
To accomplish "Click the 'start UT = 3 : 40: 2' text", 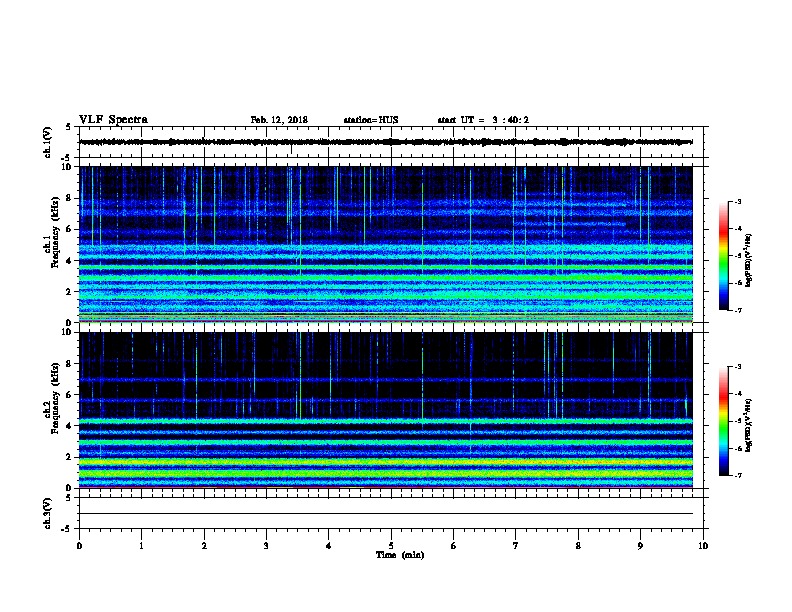I will pyautogui.click(x=483, y=120).
